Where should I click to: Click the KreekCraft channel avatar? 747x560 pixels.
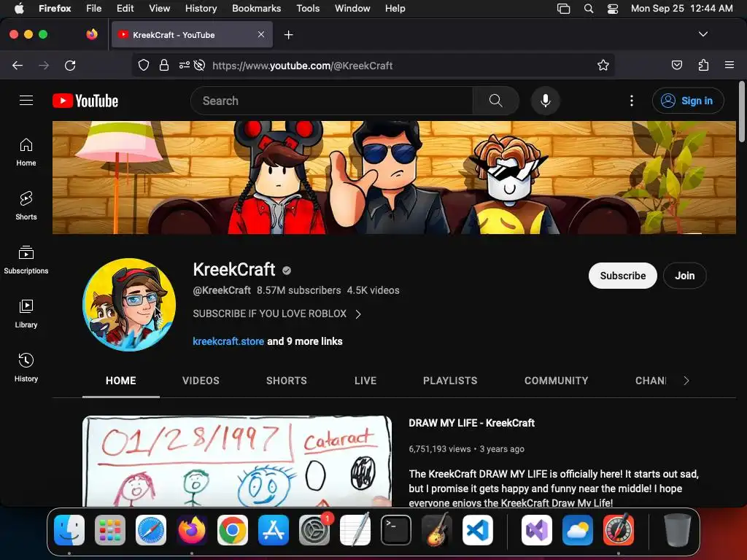[129, 305]
